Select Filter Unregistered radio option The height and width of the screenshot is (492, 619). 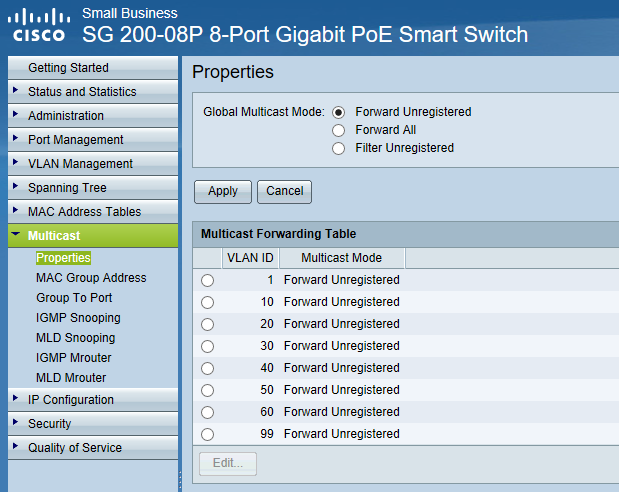[338, 148]
